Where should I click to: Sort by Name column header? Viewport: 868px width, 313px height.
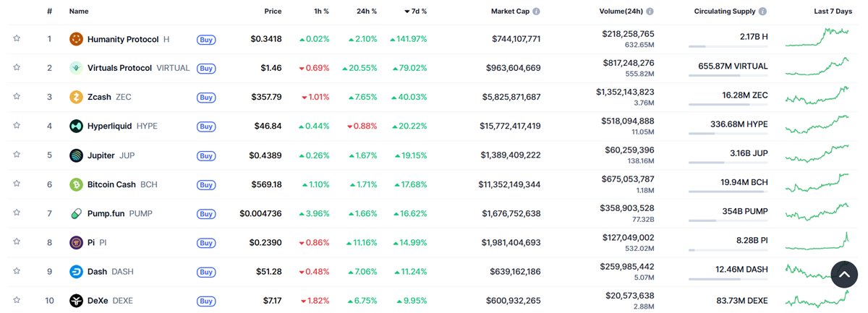(x=79, y=12)
